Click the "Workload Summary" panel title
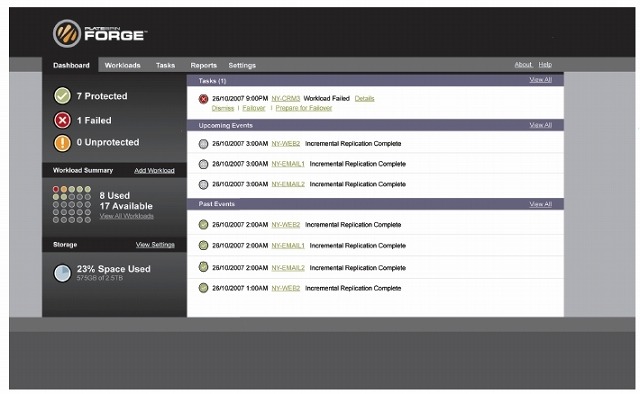640x394 pixels. [x=83, y=170]
